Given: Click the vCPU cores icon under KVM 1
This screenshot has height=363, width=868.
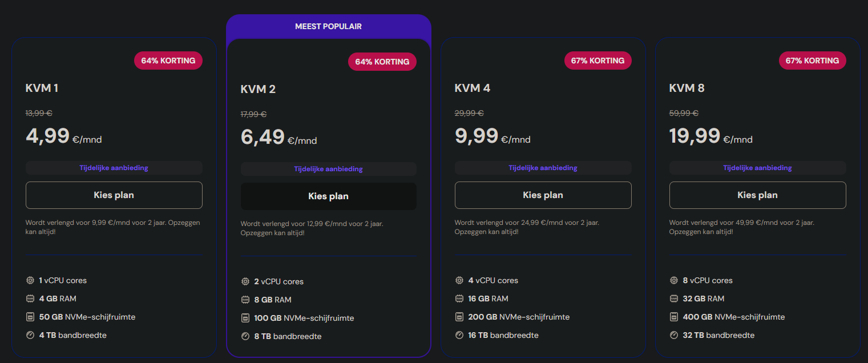Looking at the screenshot, I should point(30,280).
